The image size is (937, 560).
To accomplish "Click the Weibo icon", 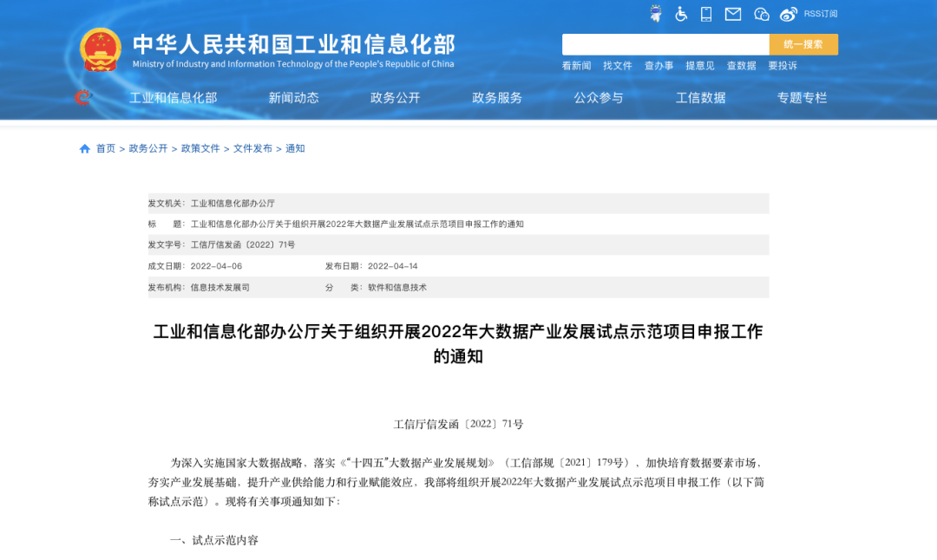I will pos(788,13).
